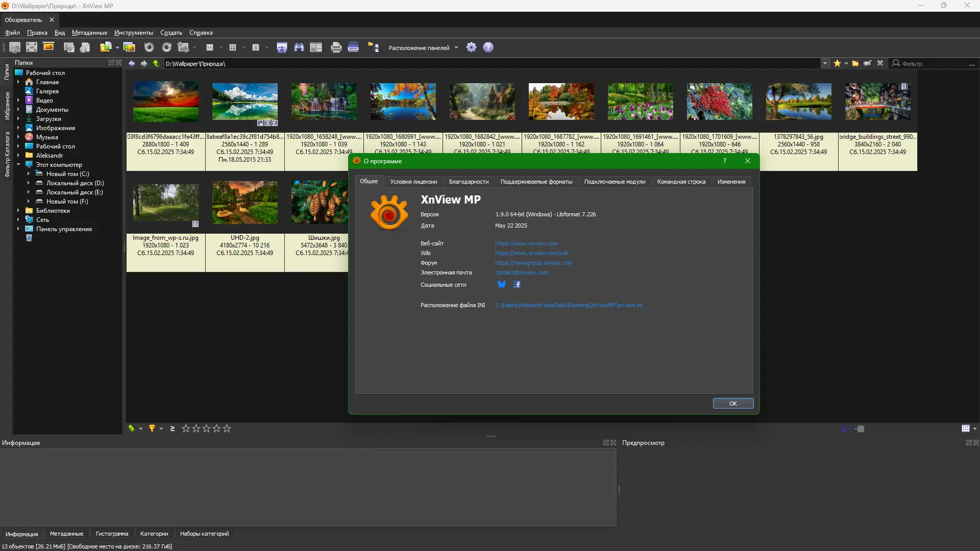Click the binoculars search icon in toolbar
This screenshot has height=551, width=980.
[x=299, y=47]
